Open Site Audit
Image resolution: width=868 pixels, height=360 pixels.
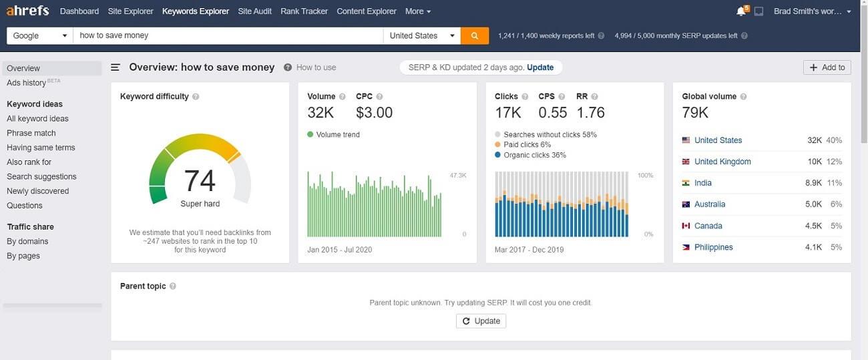coord(255,11)
